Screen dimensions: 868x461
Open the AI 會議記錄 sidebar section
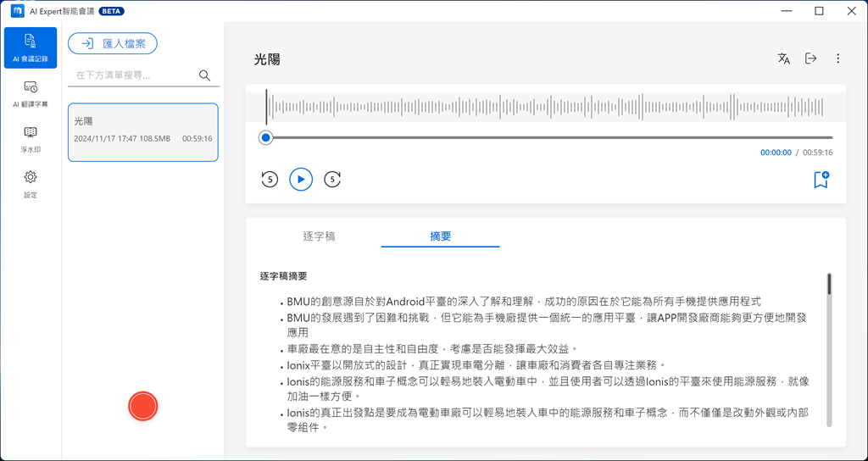[31, 48]
